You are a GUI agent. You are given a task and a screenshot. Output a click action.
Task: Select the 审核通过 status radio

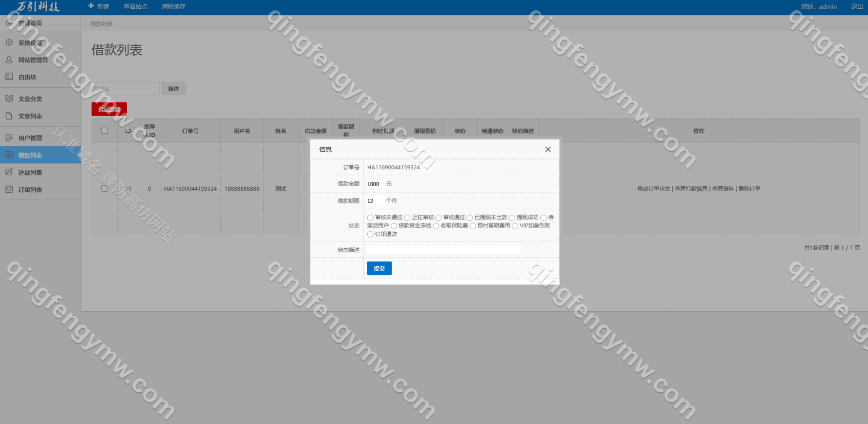pyautogui.click(x=438, y=218)
